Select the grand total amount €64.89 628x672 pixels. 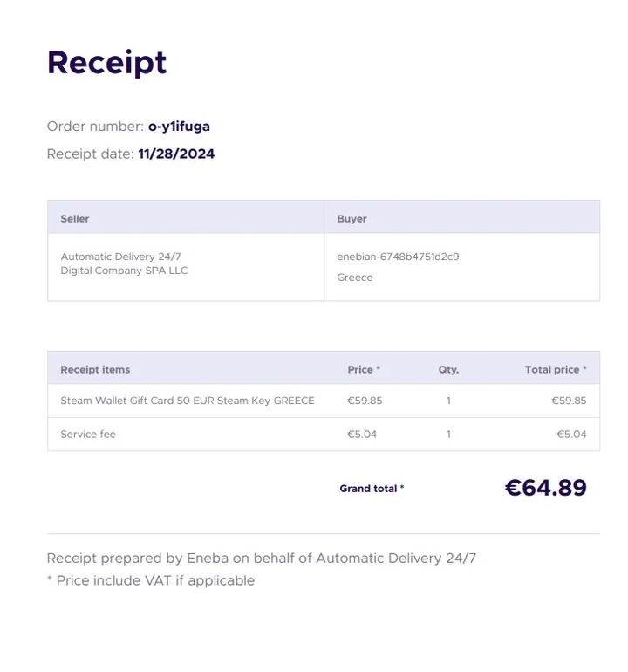point(545,488)
